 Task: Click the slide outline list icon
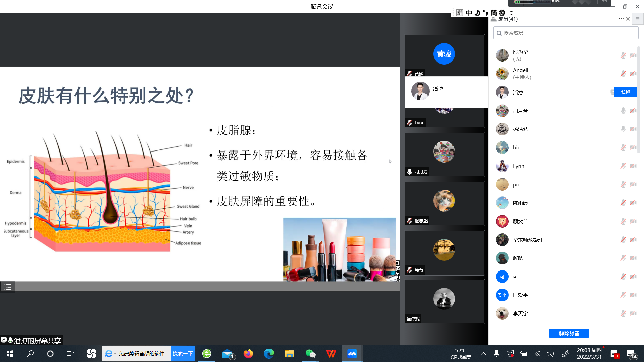tap(8, 287)
